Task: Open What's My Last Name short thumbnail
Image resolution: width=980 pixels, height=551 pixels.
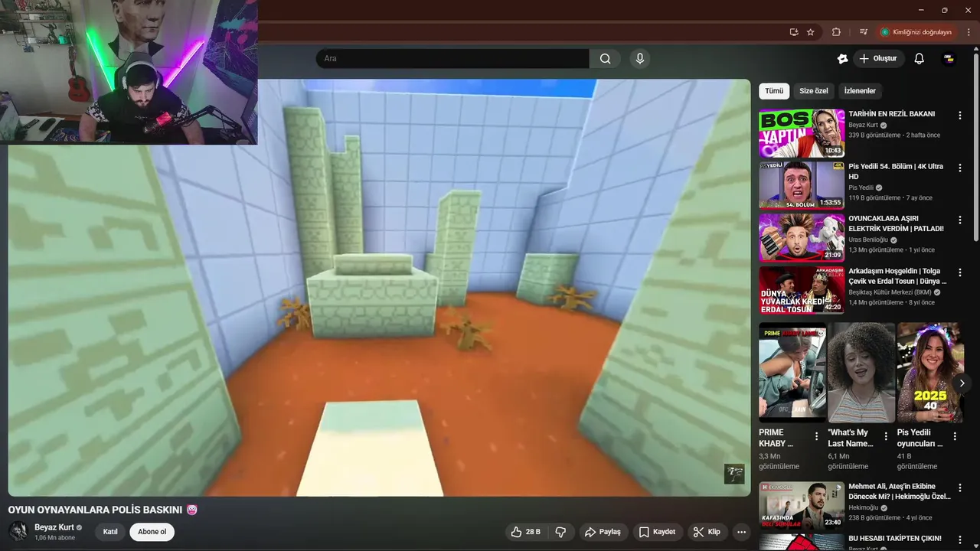Action: click(x=861, y=373)
